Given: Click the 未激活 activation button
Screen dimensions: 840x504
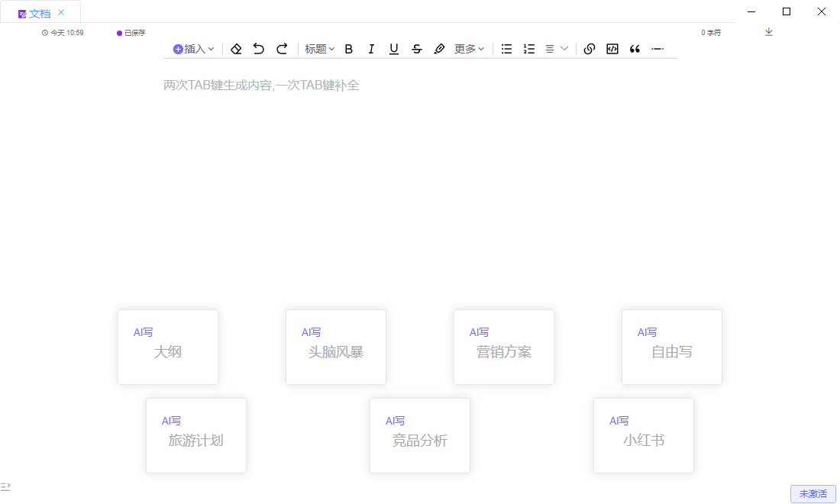Looking at the screenshot, I should pyautogui.click(x=813, y=493).
